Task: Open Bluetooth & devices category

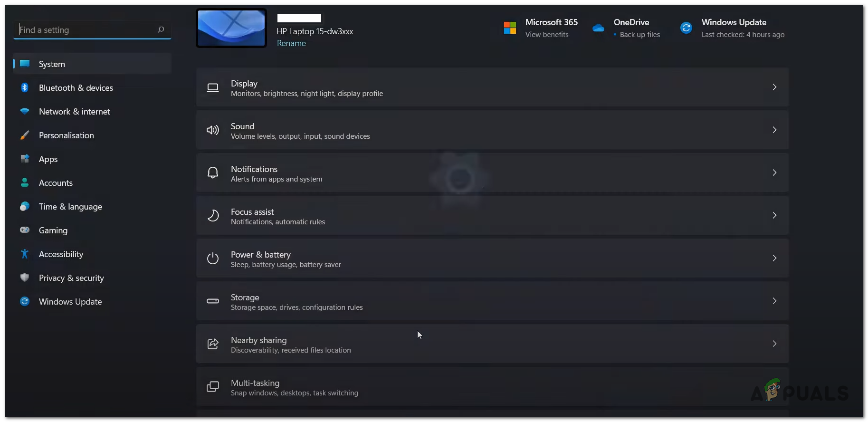Action: click(x=92, y=87)
